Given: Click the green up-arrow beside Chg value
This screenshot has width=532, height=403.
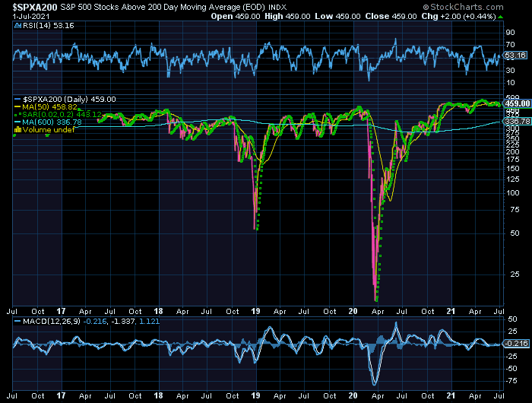Looking at the screenshot, I should 501,17.
